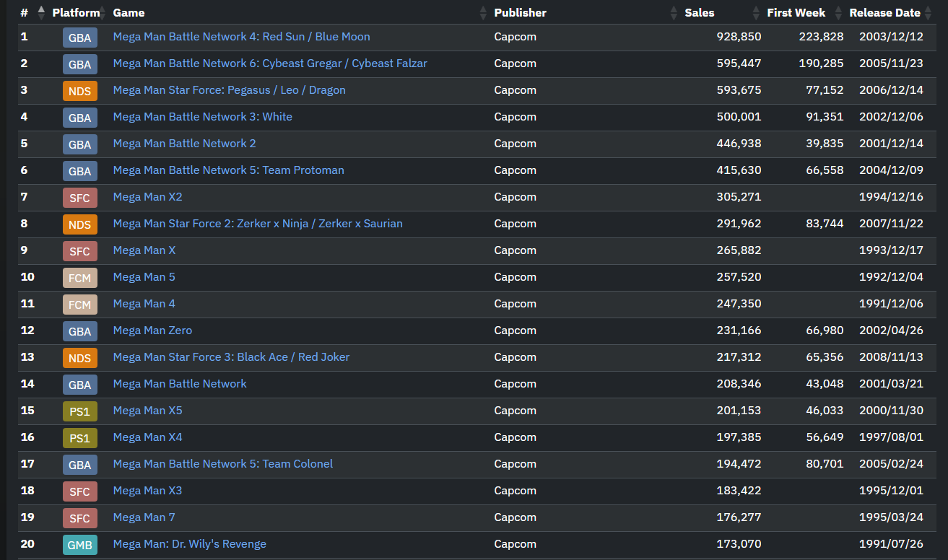Select the sales figure 928,850
Viewport: 948px width, 560px height.
739,37
